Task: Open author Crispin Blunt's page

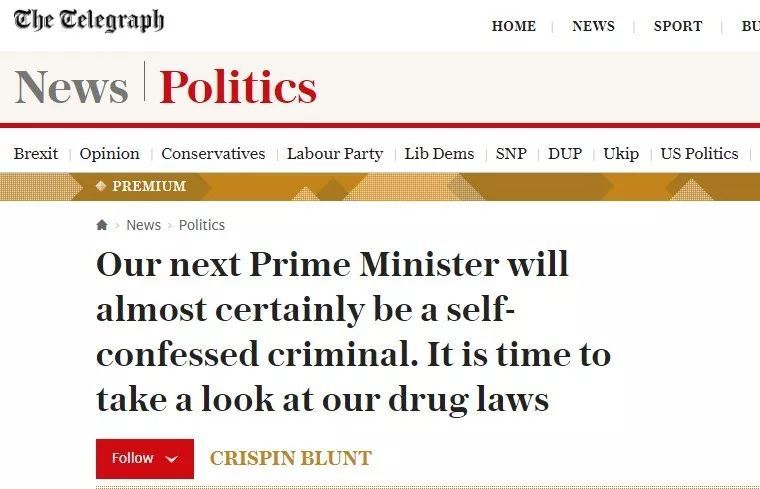Action: coord(290,459)
